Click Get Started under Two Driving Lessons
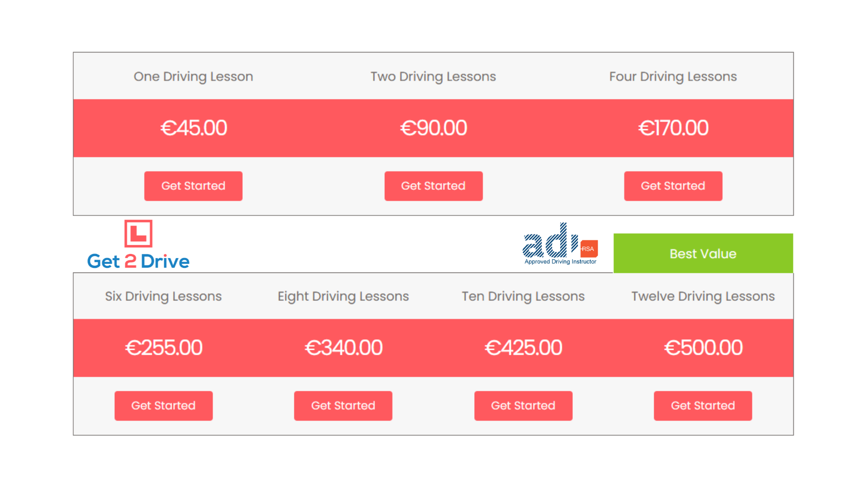868x488 pixels. click(433, 186)
